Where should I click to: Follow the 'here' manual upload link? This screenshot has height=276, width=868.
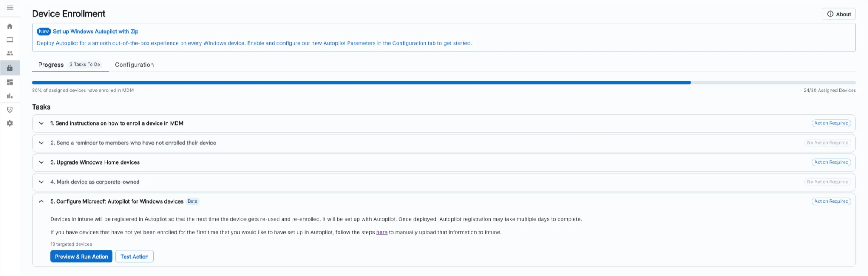coord(381,232)
